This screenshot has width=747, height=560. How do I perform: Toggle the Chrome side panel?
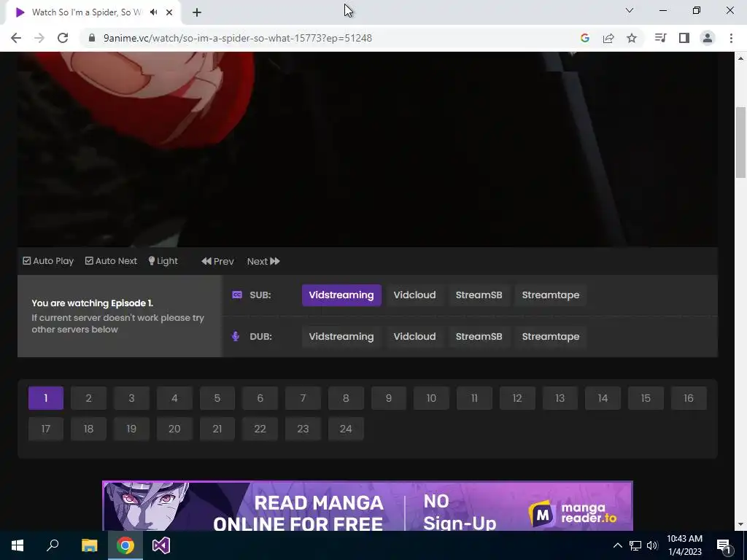(684, 38)
